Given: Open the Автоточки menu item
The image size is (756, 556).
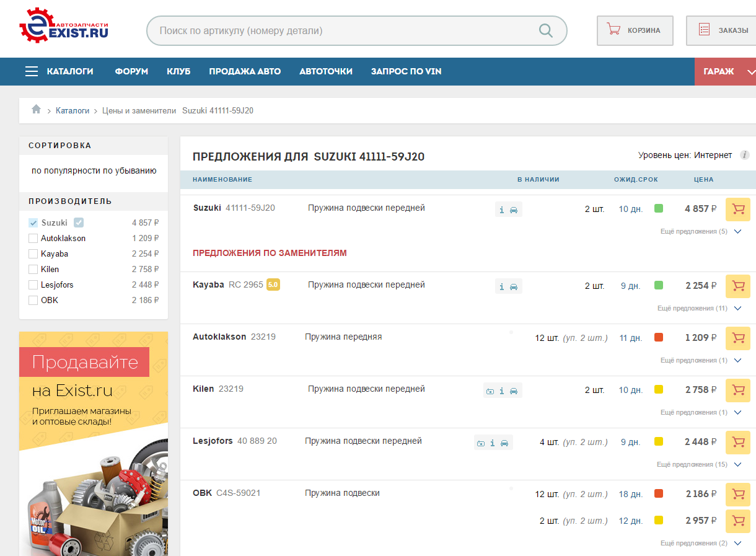Looking at the screenshot, I should pos(326,71).
